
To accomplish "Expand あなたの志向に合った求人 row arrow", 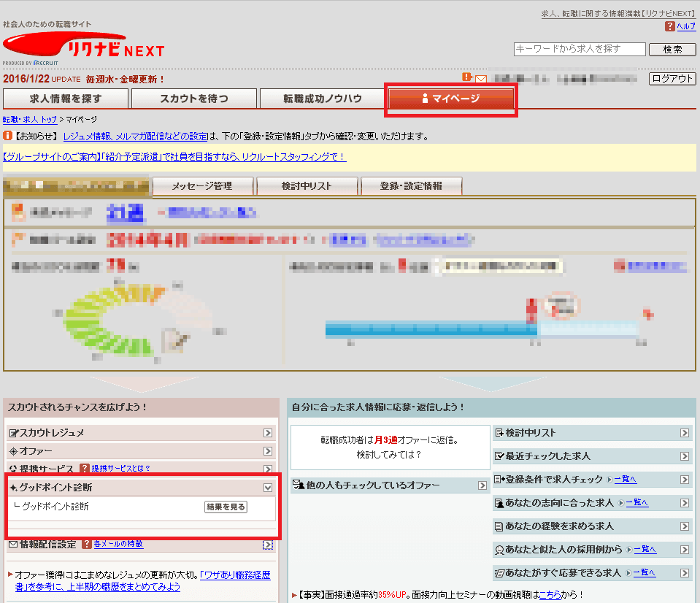I will (685, 503).
